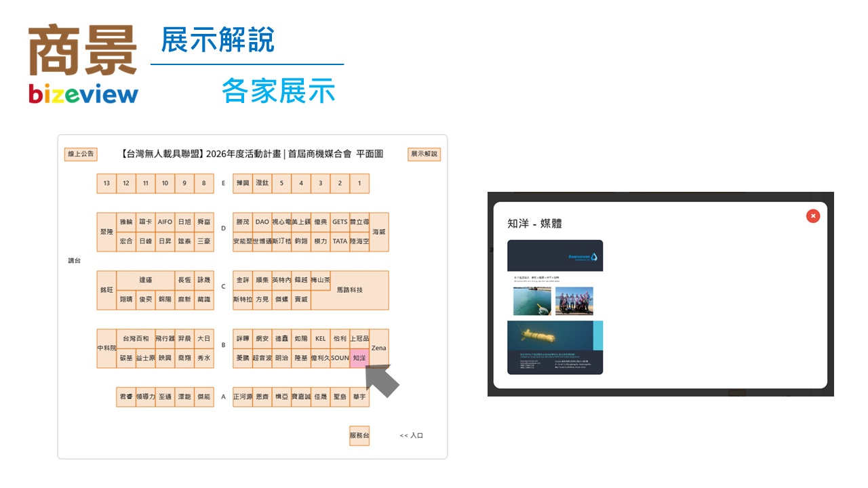Select the GETS booth in row D
The height and width of the screenshot is (488, 868).
click(339, 222)
